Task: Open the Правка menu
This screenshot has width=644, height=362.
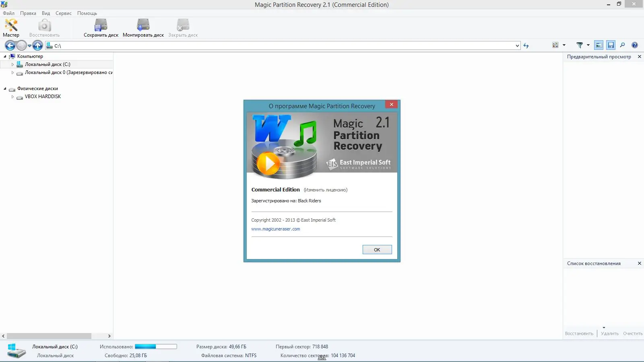Action: click(x=28, y=13)
